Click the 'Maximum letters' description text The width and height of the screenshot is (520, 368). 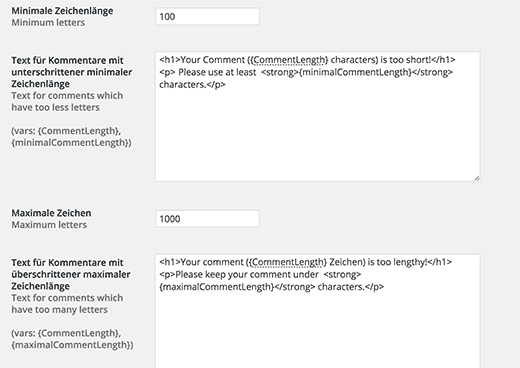[x=49, y=225]
